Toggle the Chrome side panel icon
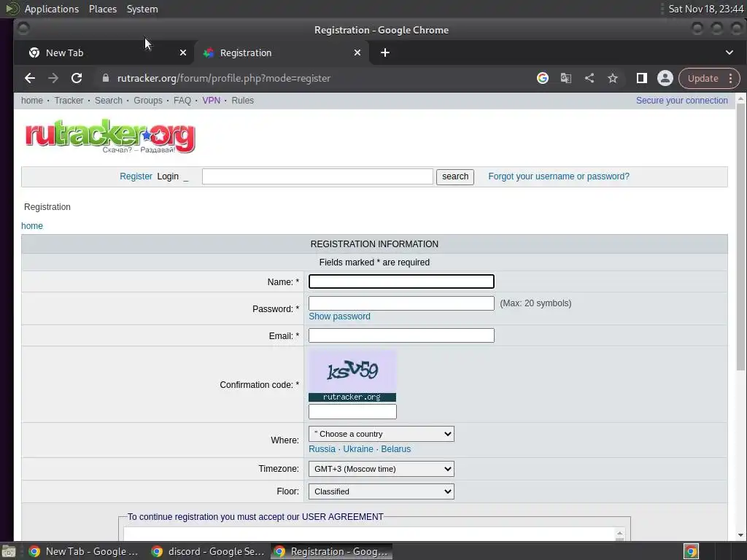 tap(642, 78)
